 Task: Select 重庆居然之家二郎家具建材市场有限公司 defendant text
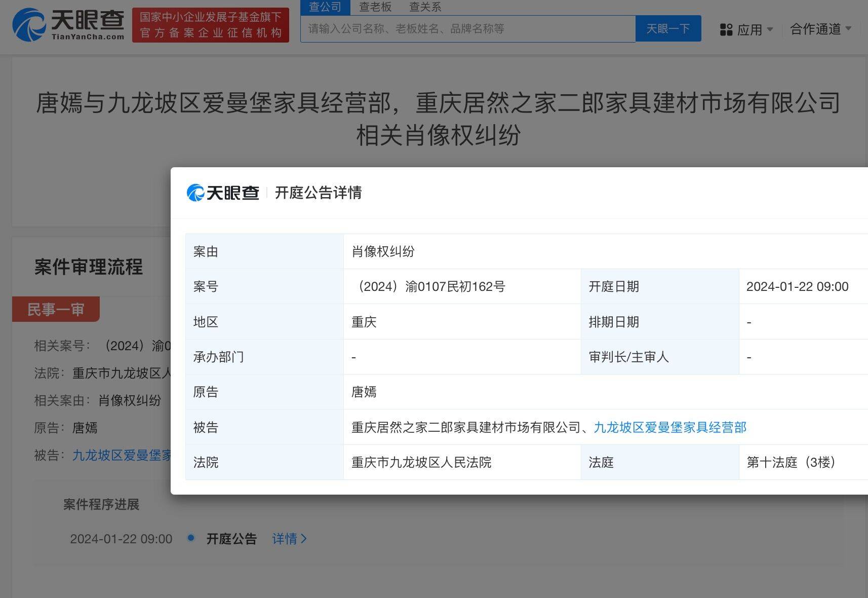466,427
